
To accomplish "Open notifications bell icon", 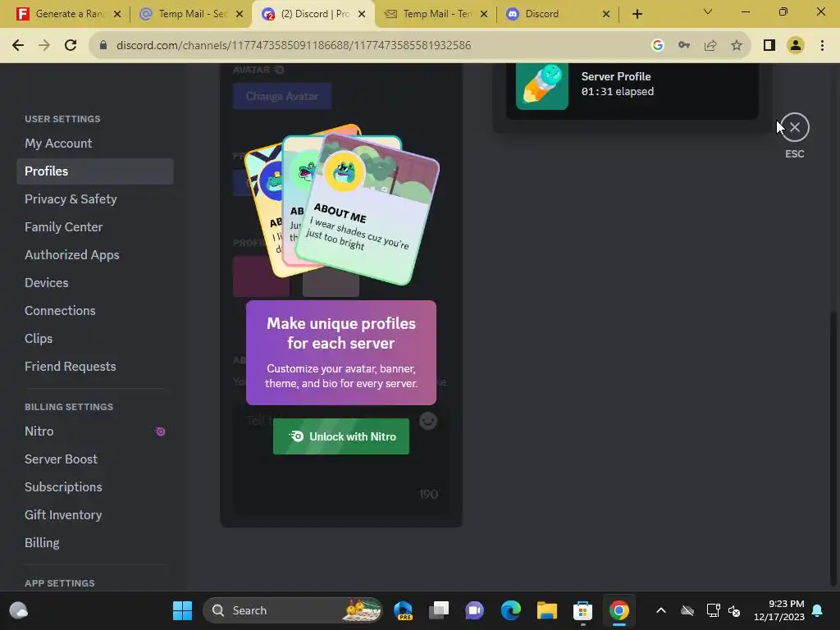I will (x=818, y=610).
